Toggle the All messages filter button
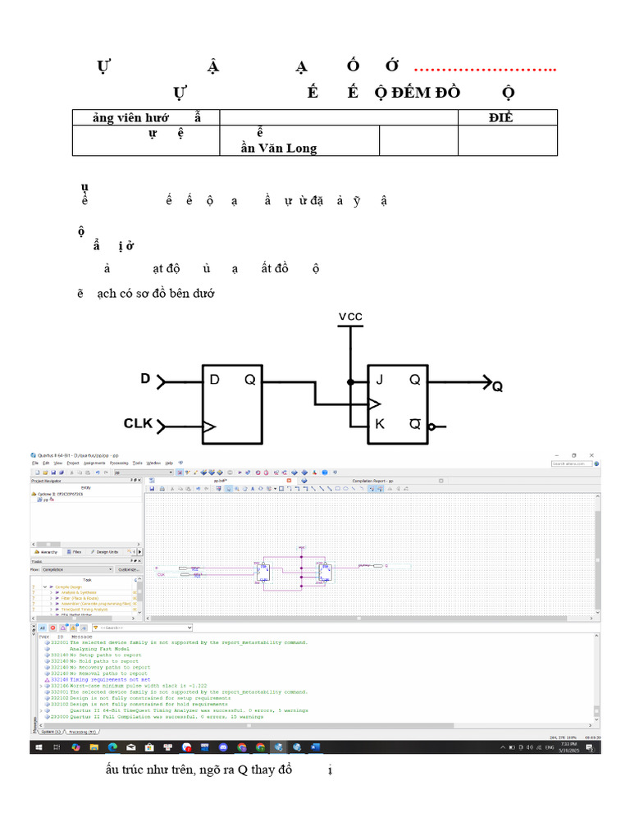 tap(43, 628)
